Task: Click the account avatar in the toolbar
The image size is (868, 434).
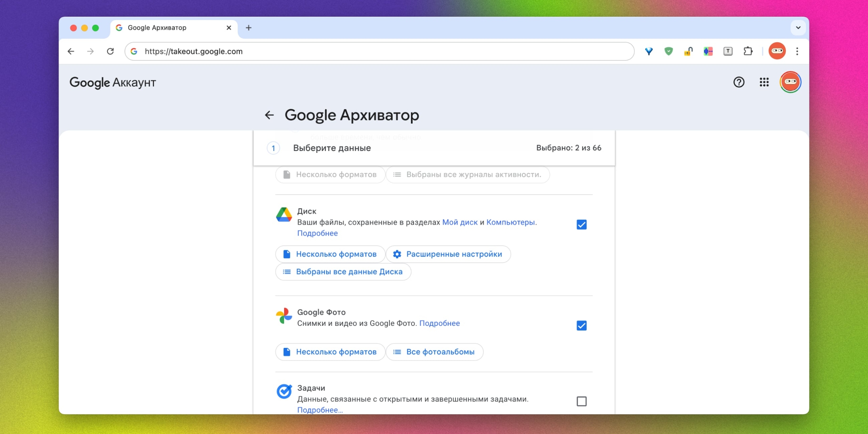Action: (777, 51)
